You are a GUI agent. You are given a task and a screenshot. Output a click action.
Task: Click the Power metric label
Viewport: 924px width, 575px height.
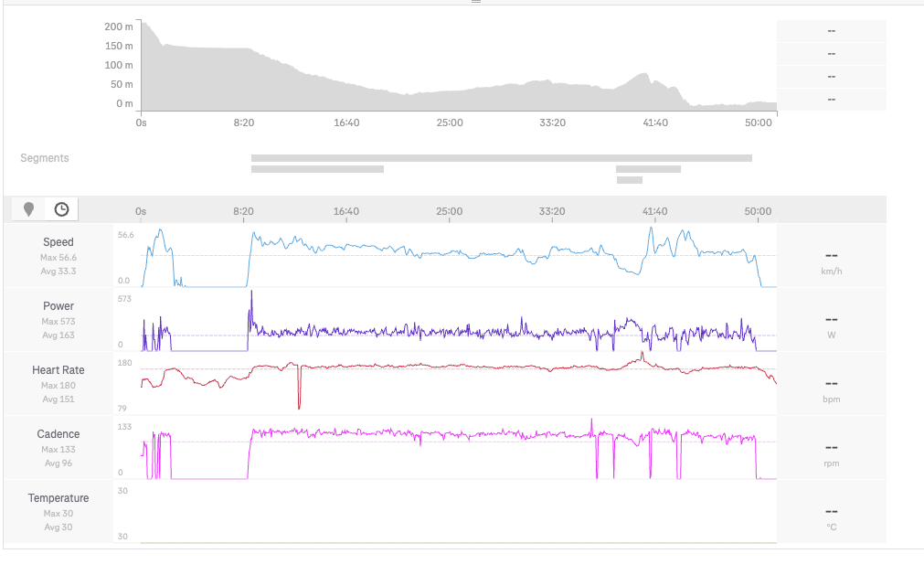pyautogui.click(x=58, y=306)
